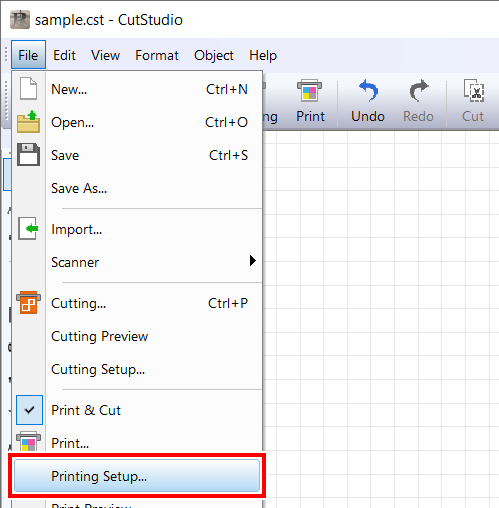Image resolution: width=499 pixels, height=508 pixels.
Task: Click the floppy disk save icon
Action: 28,155
